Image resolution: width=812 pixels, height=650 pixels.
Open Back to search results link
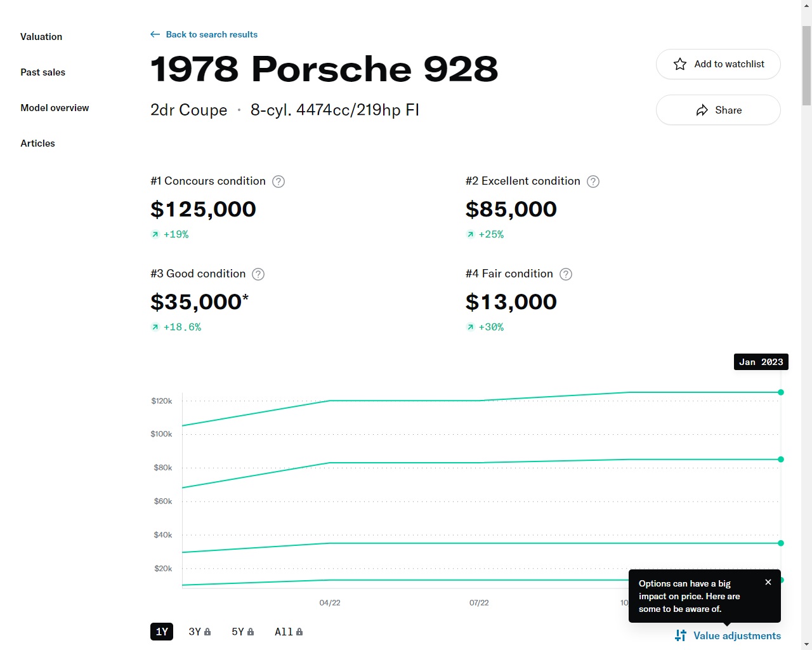coord(211,34)
